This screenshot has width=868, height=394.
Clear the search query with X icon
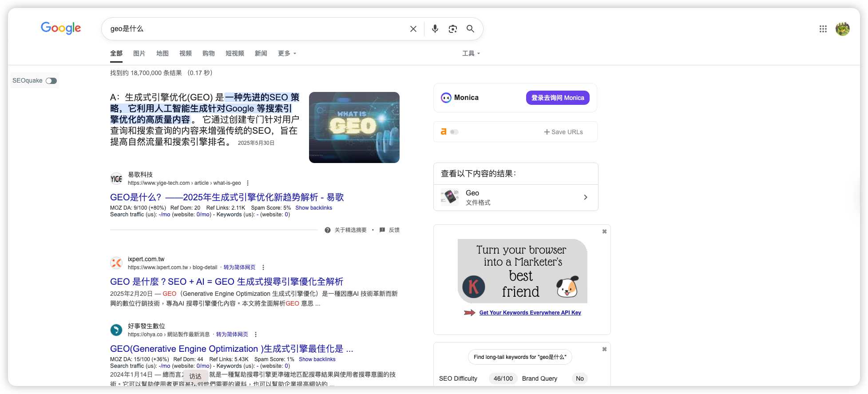pos(413,29)
